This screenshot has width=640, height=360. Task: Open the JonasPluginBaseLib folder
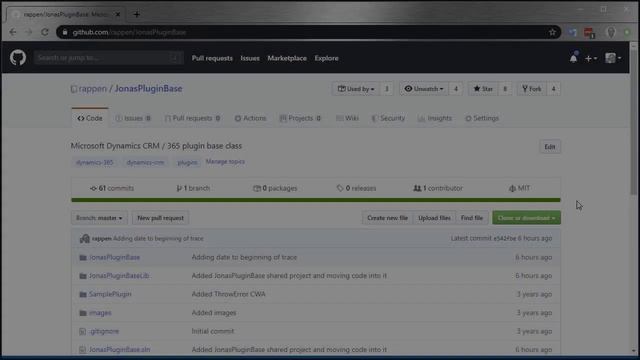point(119,276)
